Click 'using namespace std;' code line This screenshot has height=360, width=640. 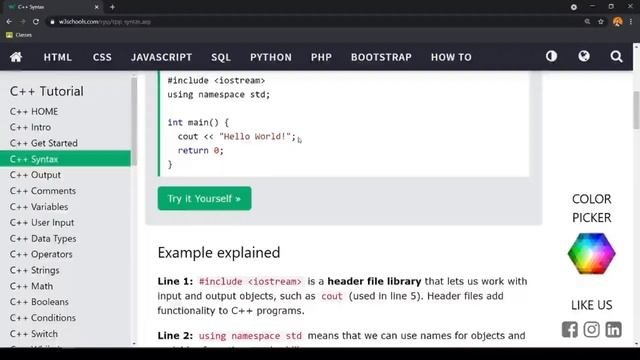click(x=218, y=94)
